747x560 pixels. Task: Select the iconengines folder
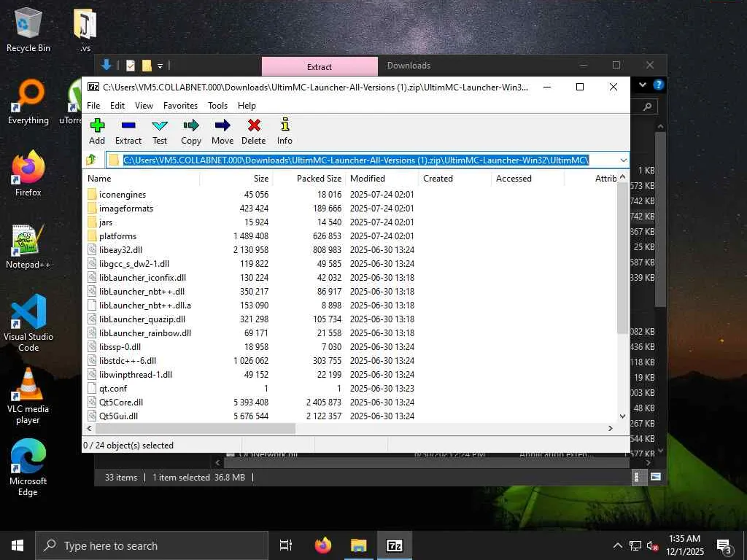pos(123,194)
